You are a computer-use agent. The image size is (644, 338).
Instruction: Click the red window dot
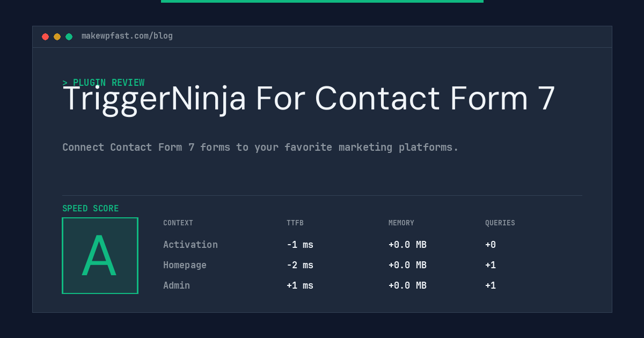click(45, 36)
